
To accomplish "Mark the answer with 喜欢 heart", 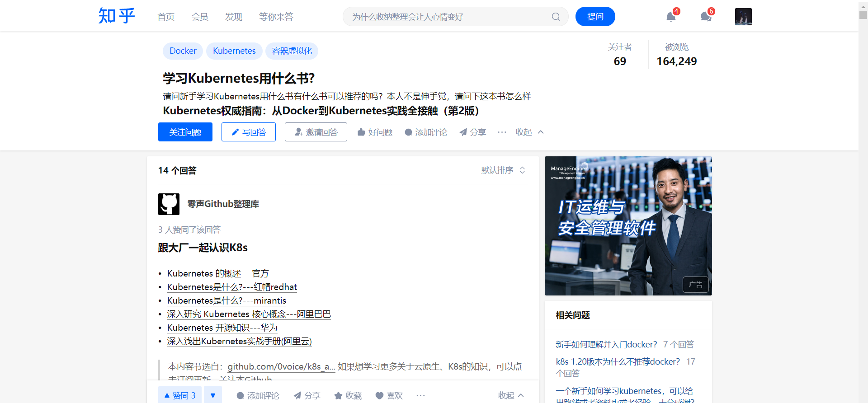I will point(389,395).
